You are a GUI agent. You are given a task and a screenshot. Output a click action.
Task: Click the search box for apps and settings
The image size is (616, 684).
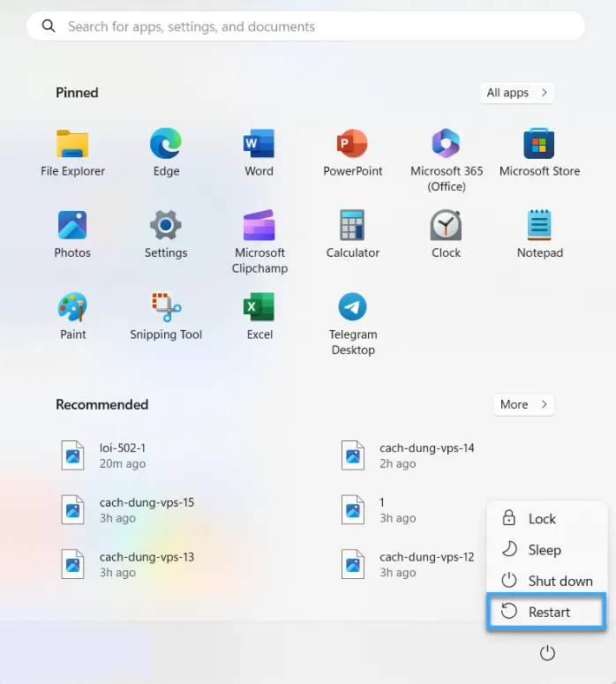[306, 26]
